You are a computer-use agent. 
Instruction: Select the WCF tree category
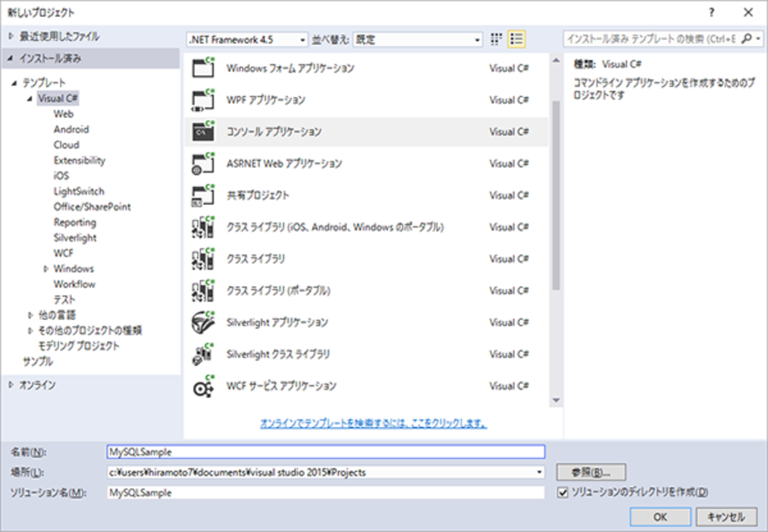click(63, 253)
